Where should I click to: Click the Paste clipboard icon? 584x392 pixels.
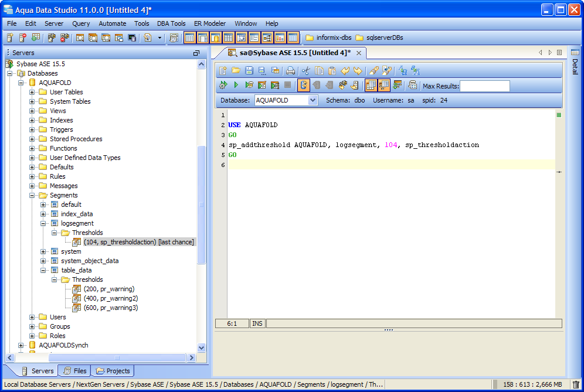coord(332,70)
